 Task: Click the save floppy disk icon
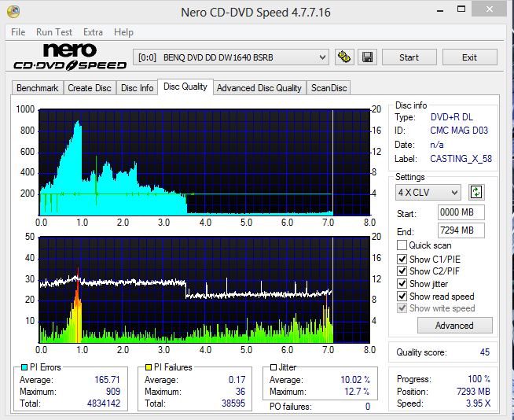(x=368, y=57)
